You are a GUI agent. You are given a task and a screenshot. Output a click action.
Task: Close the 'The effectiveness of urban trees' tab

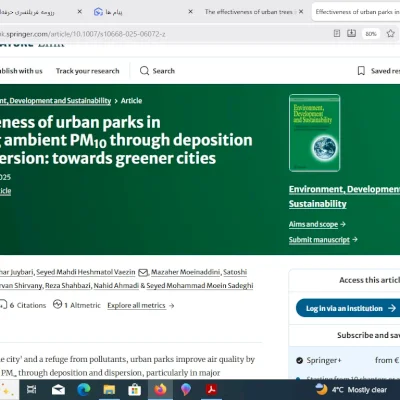click(x=301, y=12)
